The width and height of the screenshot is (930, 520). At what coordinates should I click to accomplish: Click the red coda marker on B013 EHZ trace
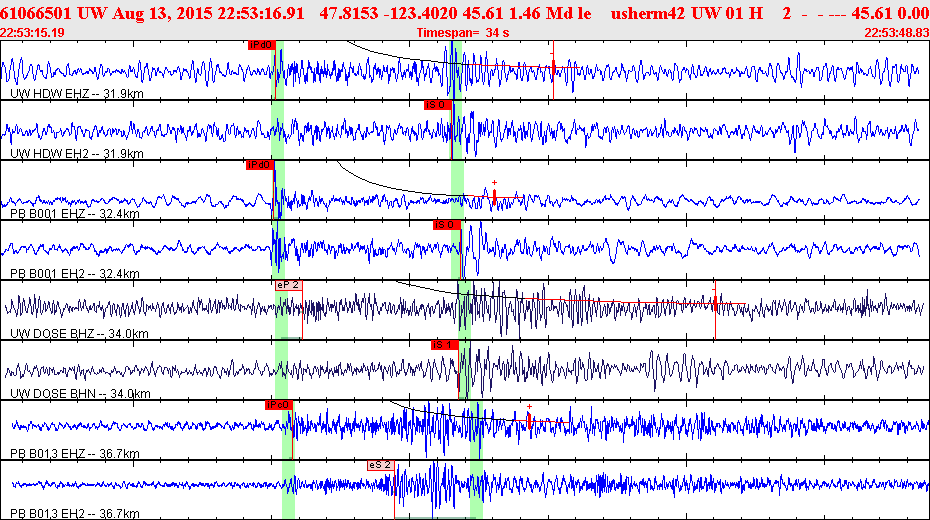tap(529, 420)
